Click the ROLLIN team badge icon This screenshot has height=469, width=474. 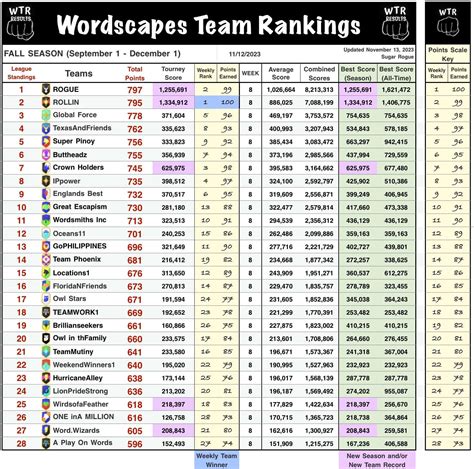[x=46, y=102]
